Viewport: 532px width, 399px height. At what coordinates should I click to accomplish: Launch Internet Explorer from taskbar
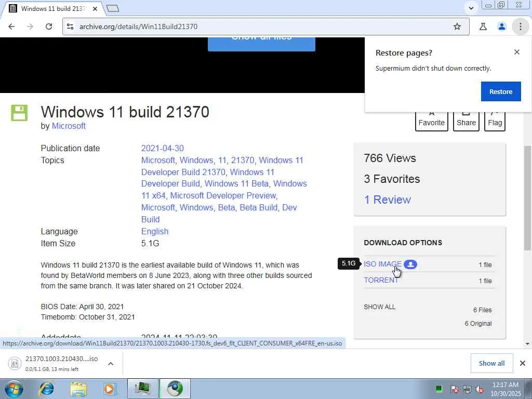tap(46, 389)
